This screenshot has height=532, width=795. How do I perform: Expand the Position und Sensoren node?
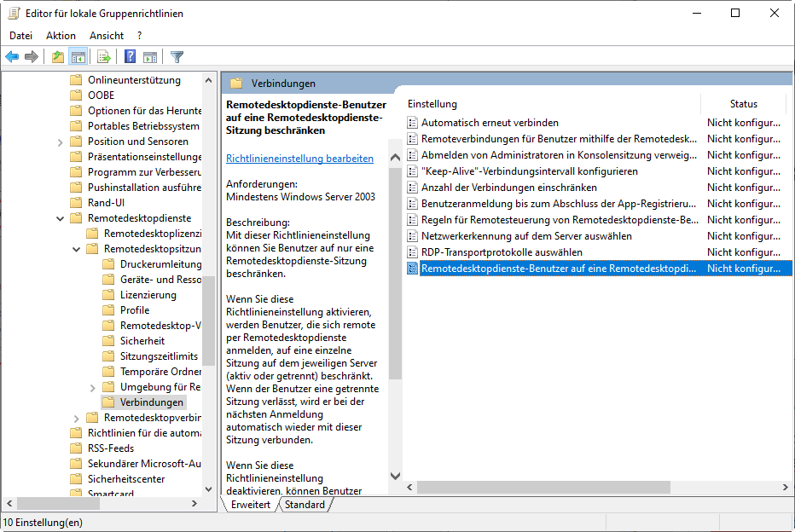pyautogui.click(x=61, y=142)
